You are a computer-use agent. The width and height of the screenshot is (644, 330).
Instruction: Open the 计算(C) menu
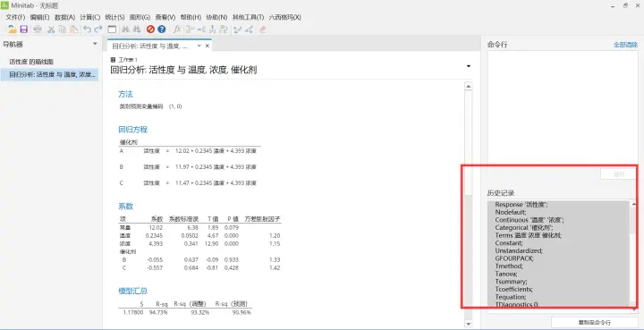point(90,17)
